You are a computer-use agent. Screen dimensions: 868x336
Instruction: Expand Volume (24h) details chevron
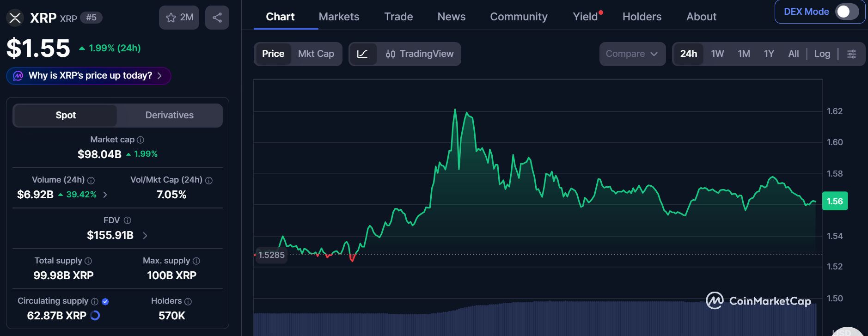105,195
